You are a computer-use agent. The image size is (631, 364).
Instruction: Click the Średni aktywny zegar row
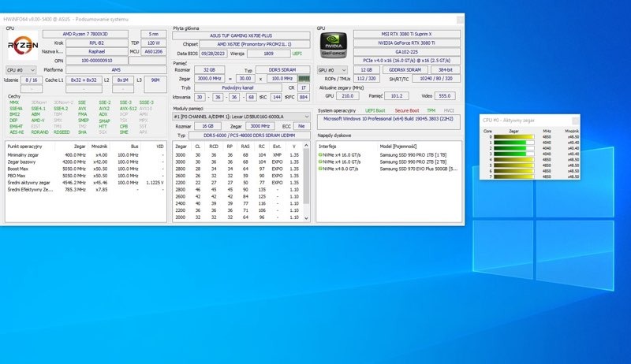tap(85, 183)
